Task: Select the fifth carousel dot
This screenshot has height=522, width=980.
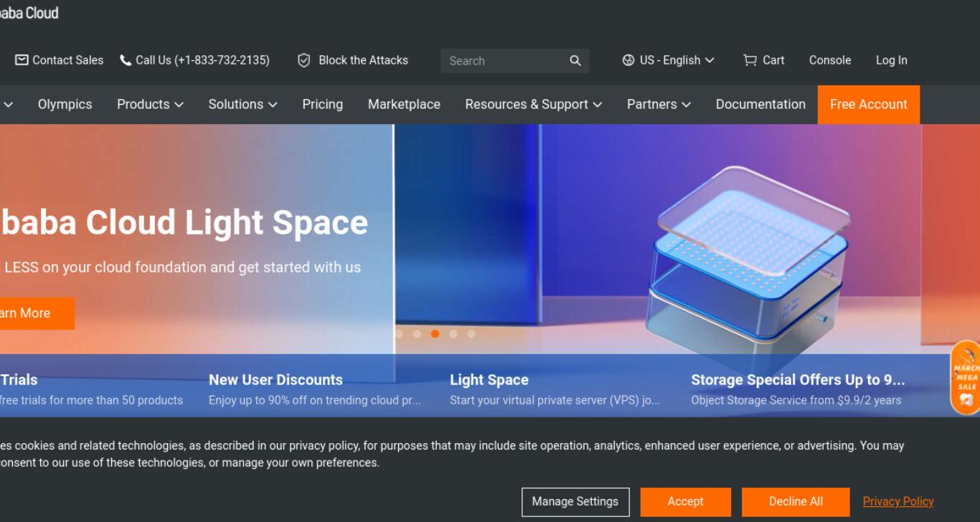Action: click(471, 333)
